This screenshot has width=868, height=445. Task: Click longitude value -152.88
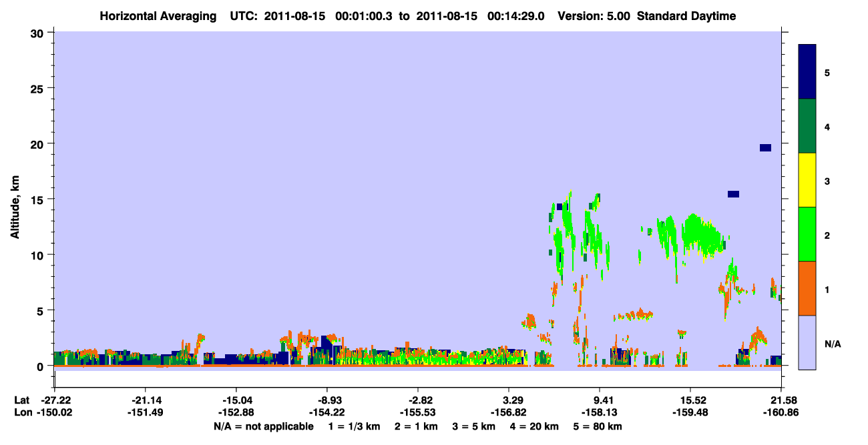click(x=236, y=412)
